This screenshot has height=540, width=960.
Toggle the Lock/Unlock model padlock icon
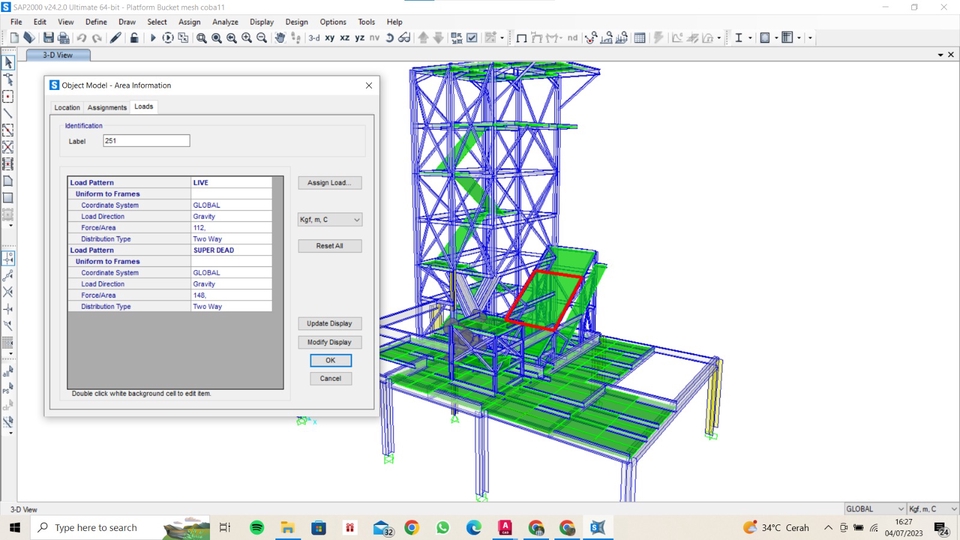[x=134, y=38]
